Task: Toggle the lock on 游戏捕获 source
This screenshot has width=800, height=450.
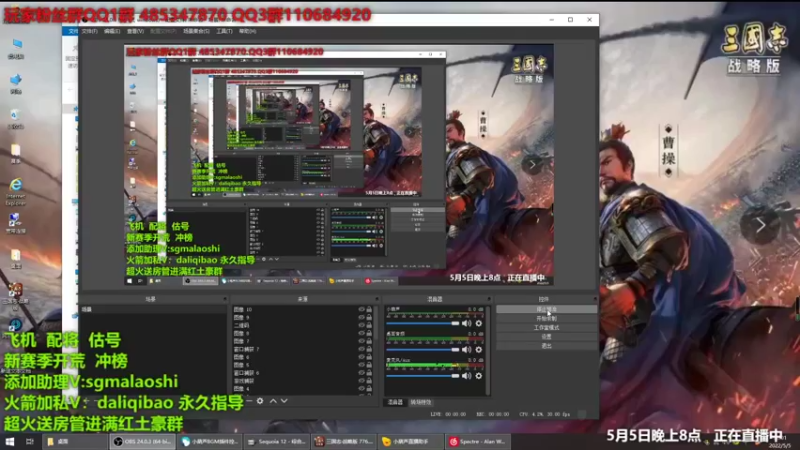Action: 369,381
